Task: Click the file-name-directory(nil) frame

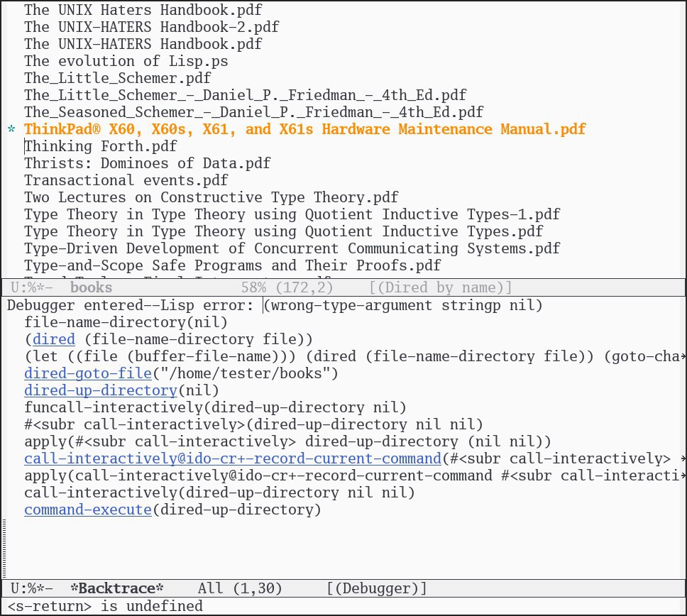Action: click(x=126, y=322)
